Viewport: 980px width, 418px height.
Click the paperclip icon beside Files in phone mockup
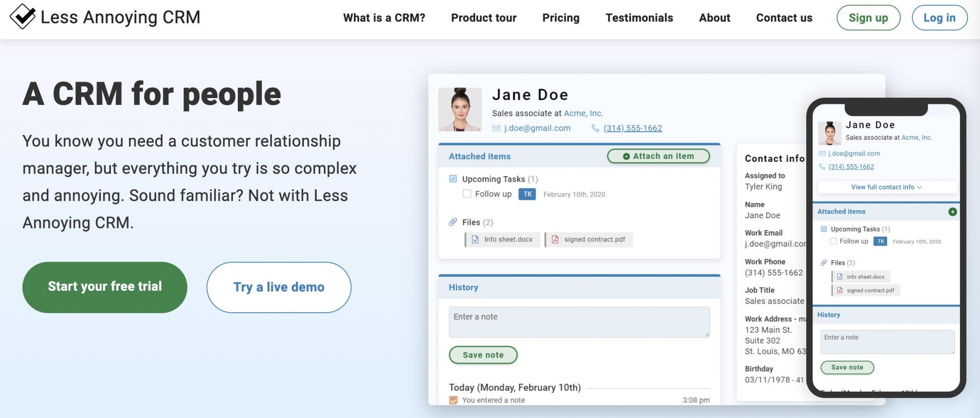click(x=824, y=263)
